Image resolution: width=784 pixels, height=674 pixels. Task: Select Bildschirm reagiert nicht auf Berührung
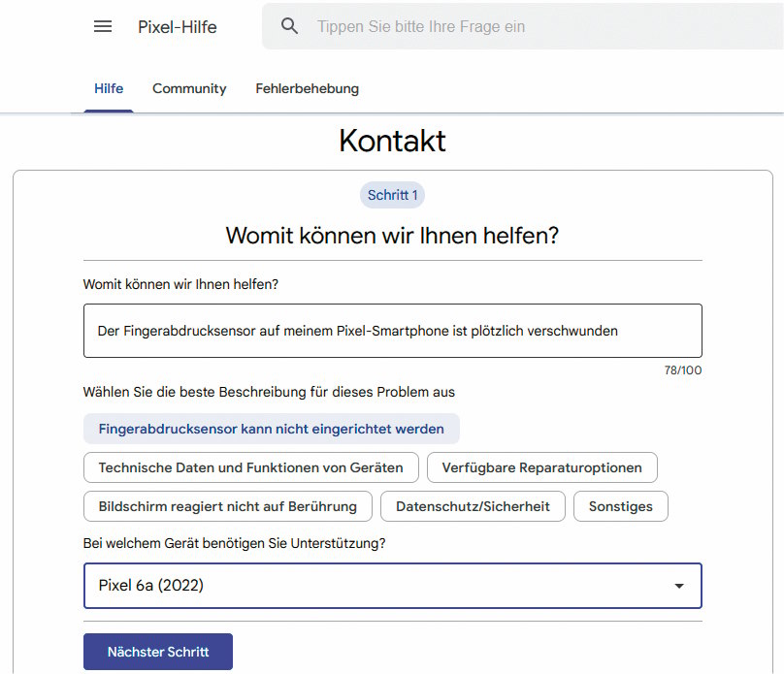point(227,506)
